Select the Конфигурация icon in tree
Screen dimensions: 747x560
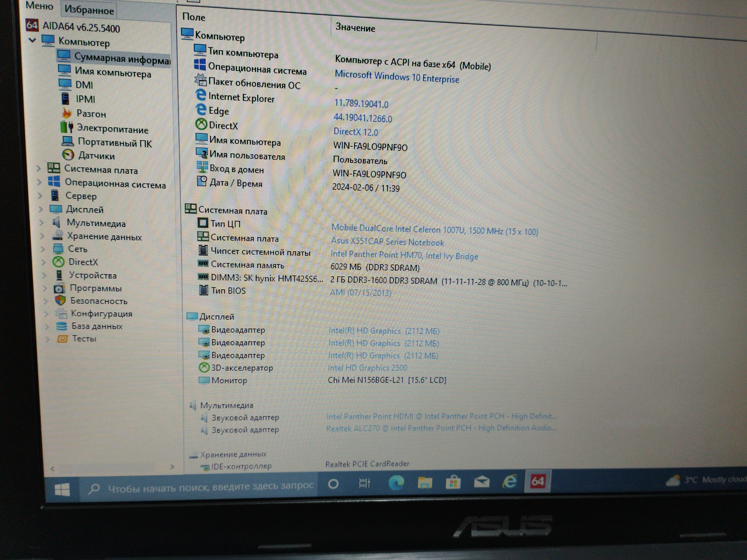[61, 313]
